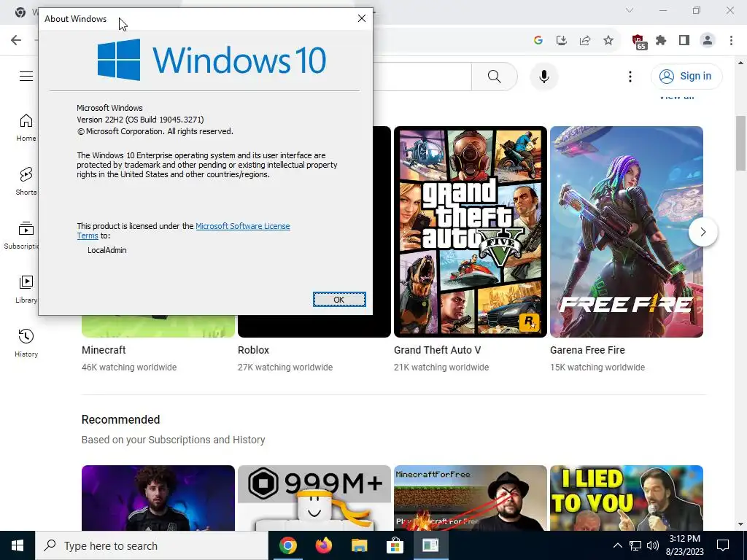Click Minecraft game title
747x560 pixels.
tap(104, 350)
